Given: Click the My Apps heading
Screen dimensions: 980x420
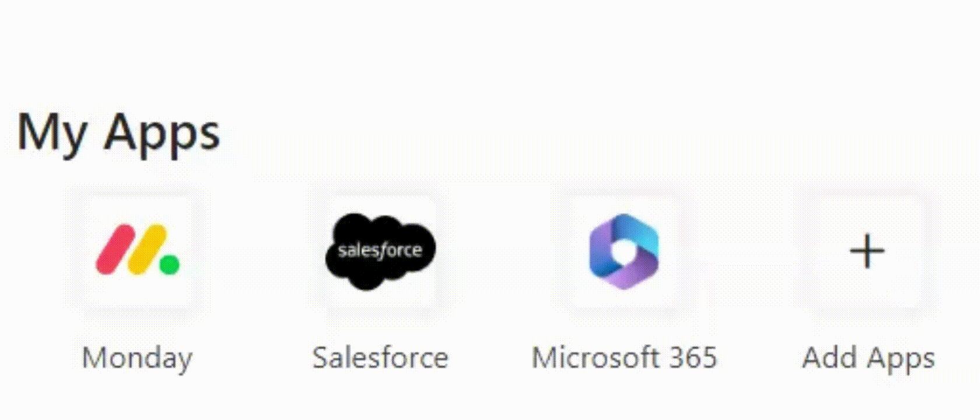Looking at the screenshot, I should [118, 134].
